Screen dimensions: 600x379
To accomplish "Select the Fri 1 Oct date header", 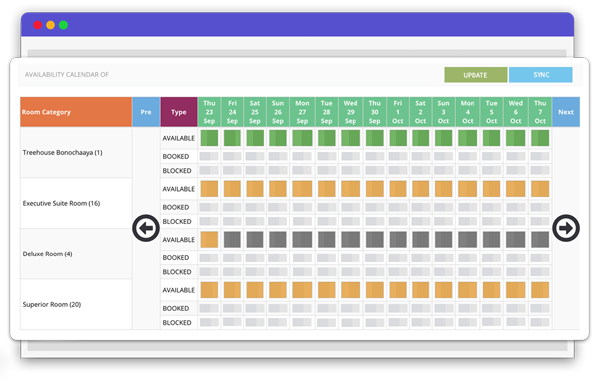I will coord(398,112).
